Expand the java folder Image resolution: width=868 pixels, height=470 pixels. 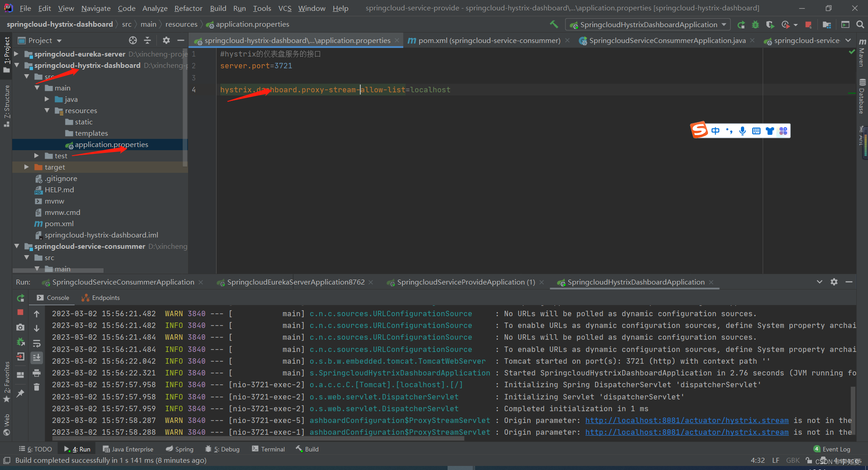pos(47,99)
